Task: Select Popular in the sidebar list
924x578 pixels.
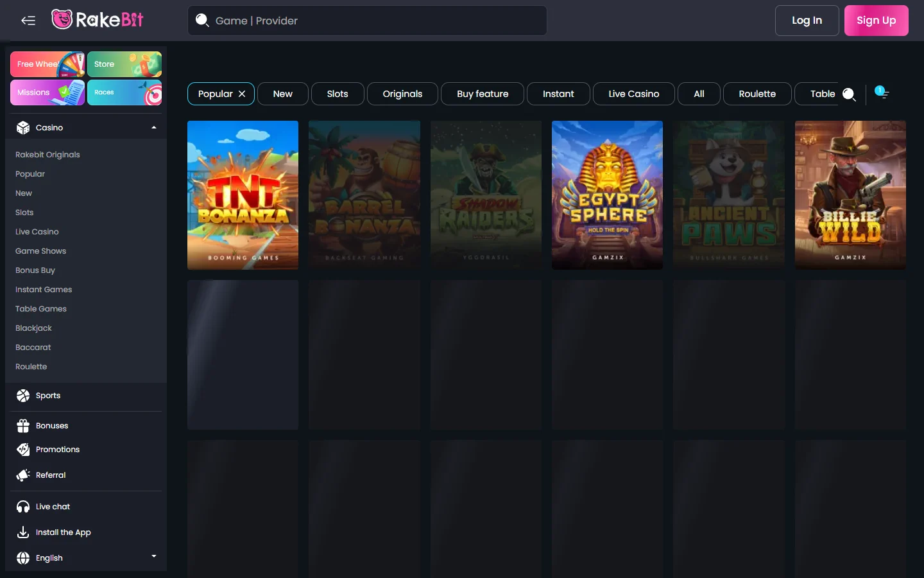Action: click(30, 174)
